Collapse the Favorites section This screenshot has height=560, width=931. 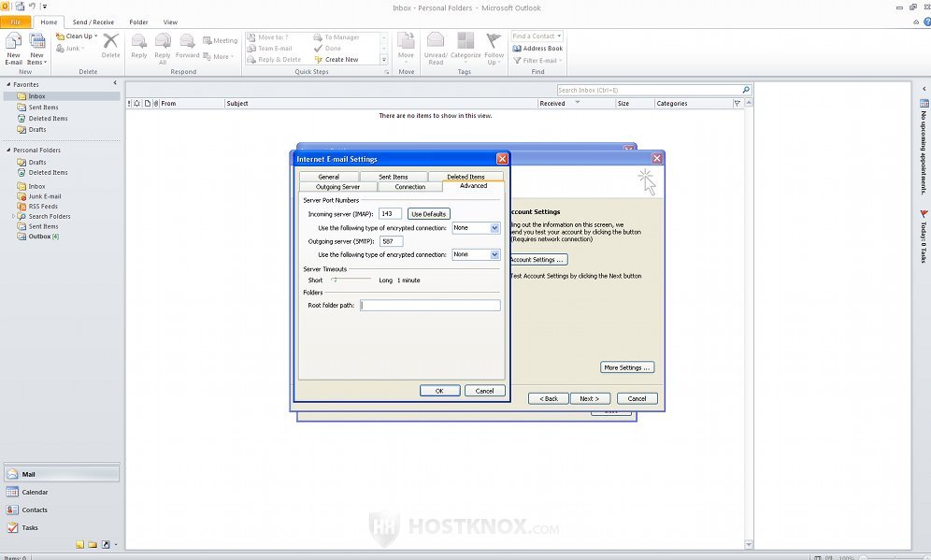[x=8, y=84]
